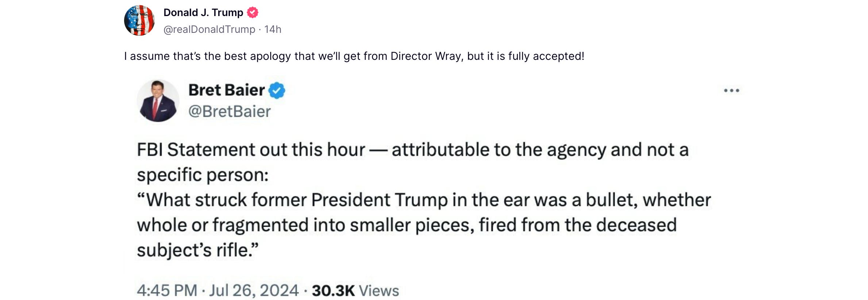
Task: Open the Donald J. Trump display name
Action: (203, 13)
